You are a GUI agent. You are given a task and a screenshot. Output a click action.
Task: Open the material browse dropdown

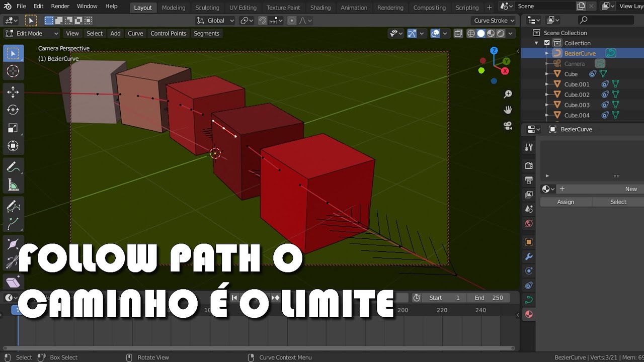click(x=548, y=189)
